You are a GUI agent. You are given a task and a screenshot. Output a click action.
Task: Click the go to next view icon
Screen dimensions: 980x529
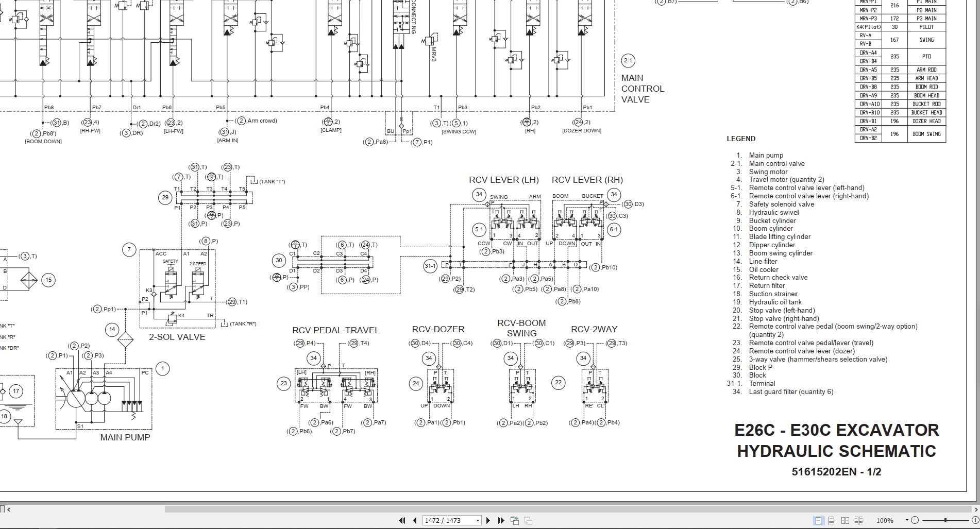click(x=528, y=520)
